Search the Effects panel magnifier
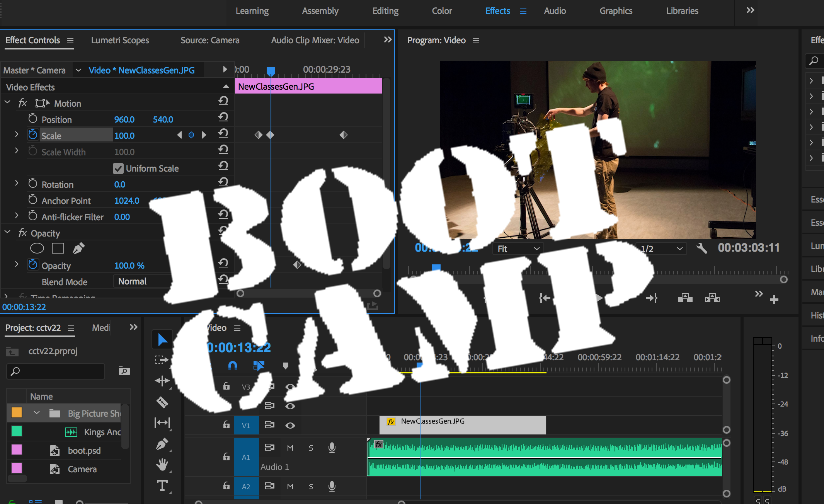The image size is (824, 504). (x=814, y=60)
